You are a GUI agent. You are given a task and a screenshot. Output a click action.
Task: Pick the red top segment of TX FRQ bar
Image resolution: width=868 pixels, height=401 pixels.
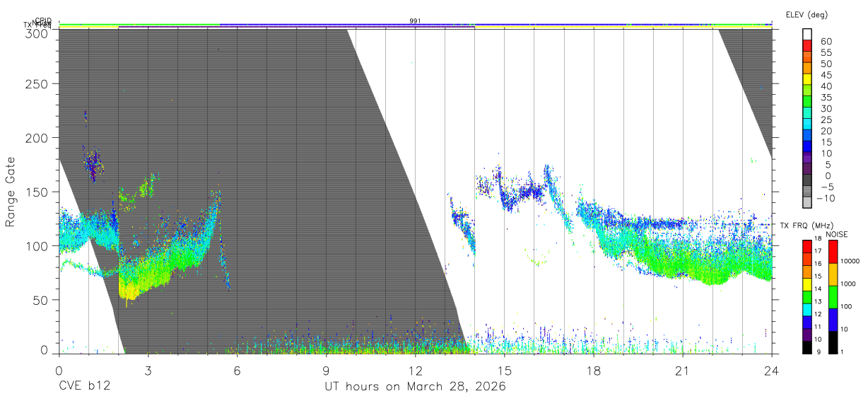point(807,246)
